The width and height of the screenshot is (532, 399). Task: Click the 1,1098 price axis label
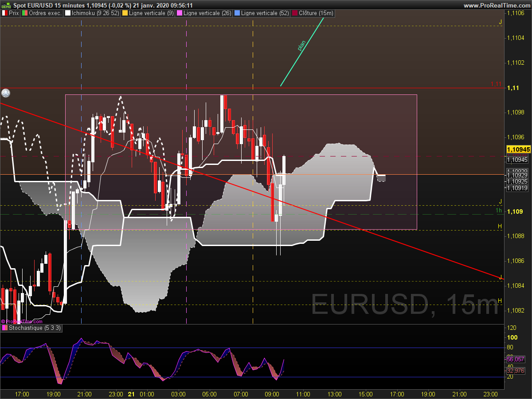click(x=516, y=112)
